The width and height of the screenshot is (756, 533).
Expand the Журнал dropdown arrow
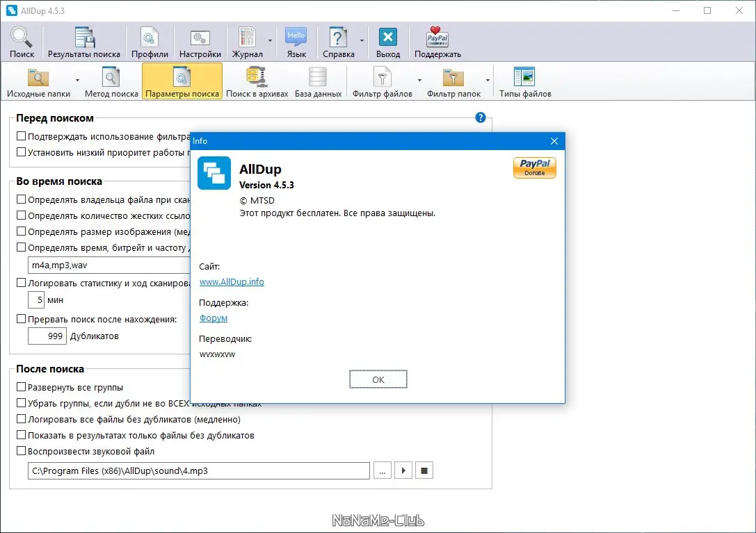tap(270, 40)
